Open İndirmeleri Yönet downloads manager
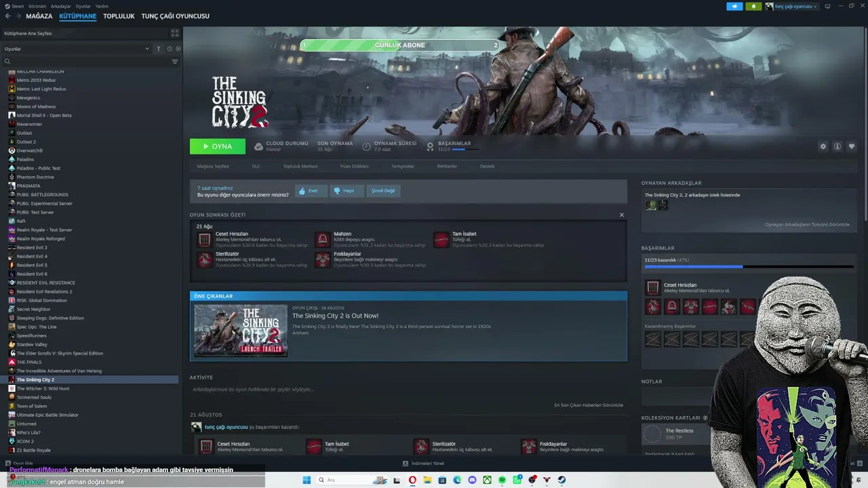 coord(423,464)
